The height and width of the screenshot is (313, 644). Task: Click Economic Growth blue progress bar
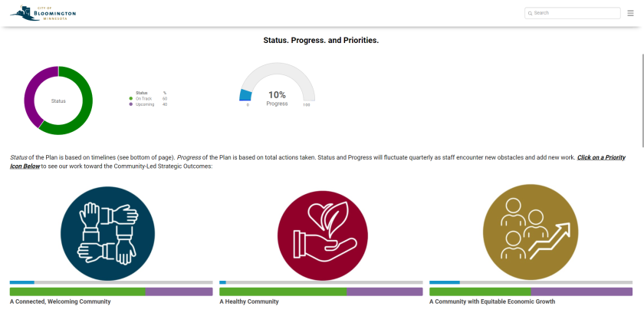click(x=444, y=282)
